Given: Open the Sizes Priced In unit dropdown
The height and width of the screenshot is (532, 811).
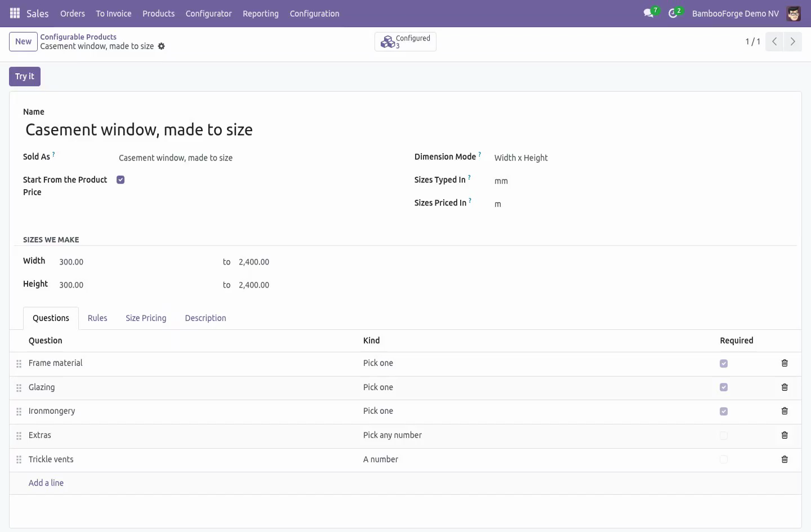Looking at the screenshot, I should click(641, 204).
